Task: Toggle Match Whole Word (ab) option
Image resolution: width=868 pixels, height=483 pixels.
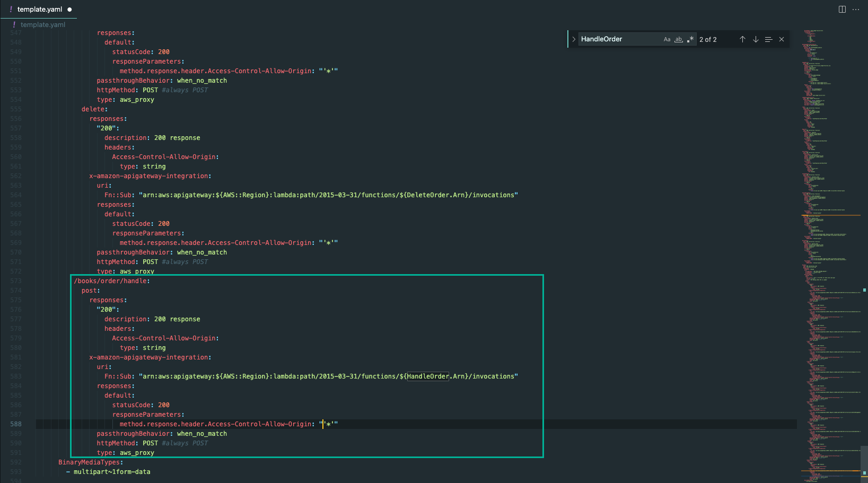Action: [x=679, y=39]
